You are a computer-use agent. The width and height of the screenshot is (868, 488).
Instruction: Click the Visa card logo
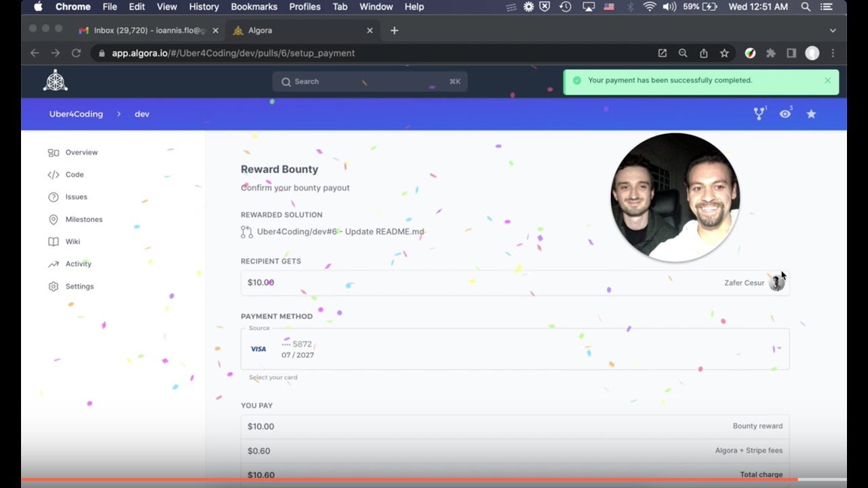pyautogui.click(x=258, y=349)
